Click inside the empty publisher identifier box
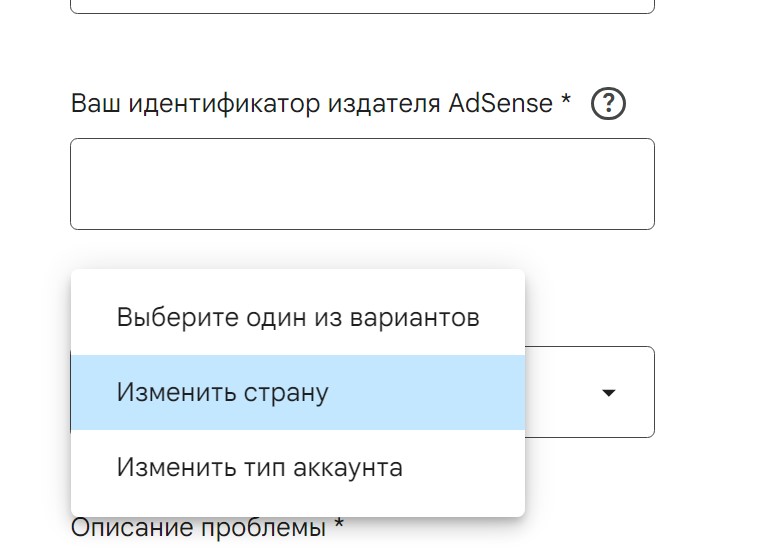The height and width of the screenshot is (553, 758). 363,184
